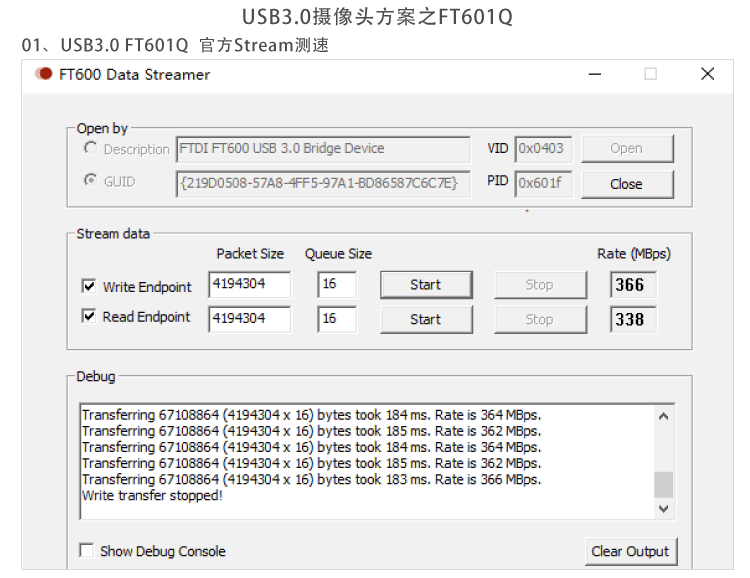Click the debug line reporting 183 ms
The image size is (750, 578).
coord(311,479)
